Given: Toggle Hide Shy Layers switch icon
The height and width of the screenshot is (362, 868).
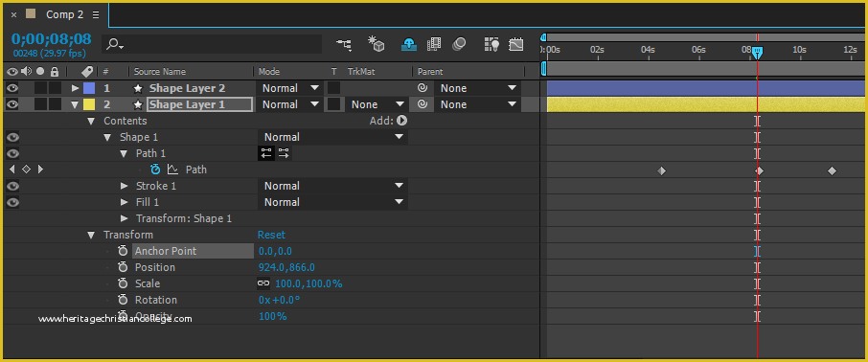Looking at the screenshot, I should [408, 44].
